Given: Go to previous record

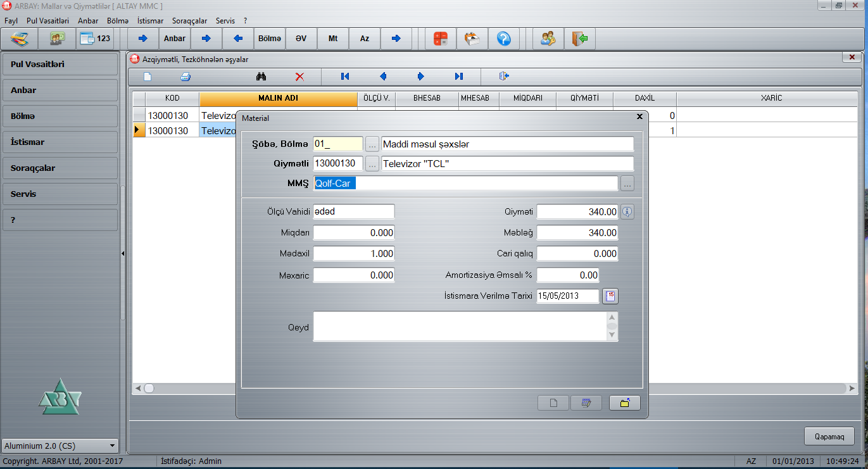Looking at the screenshot, I should tap(383, 77).
